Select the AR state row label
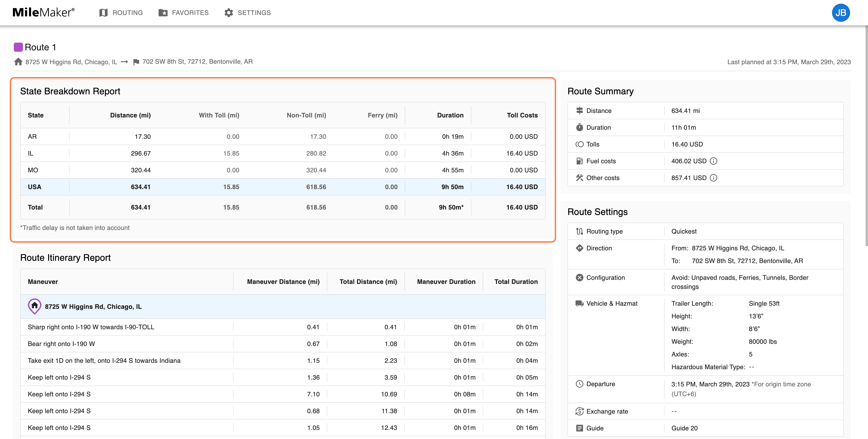Image resolution: width=868 pixels, height=439 pixels. [32, 137]
